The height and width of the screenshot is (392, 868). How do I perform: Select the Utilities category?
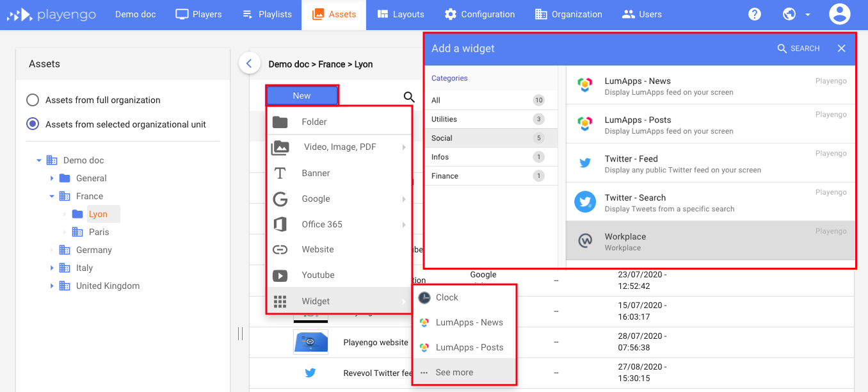click(491, 119)
